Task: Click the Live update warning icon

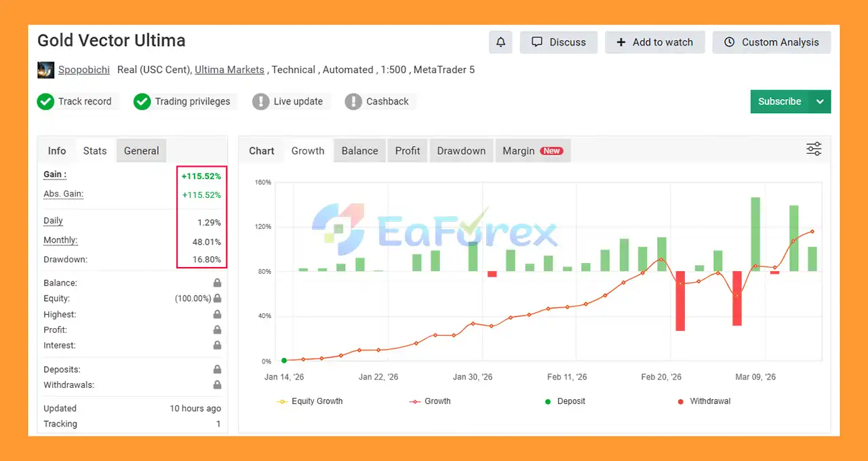Action: point(260,102)
